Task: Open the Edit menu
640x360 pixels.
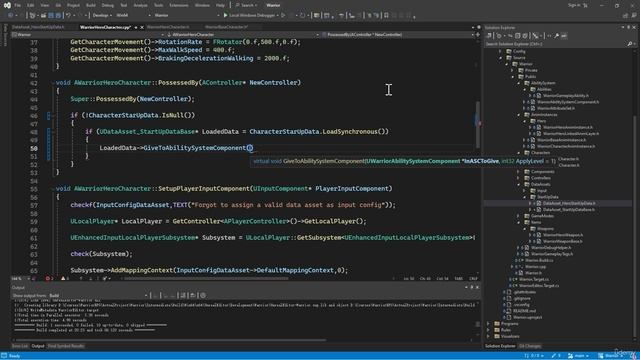Action: click(x=31, y=5)
